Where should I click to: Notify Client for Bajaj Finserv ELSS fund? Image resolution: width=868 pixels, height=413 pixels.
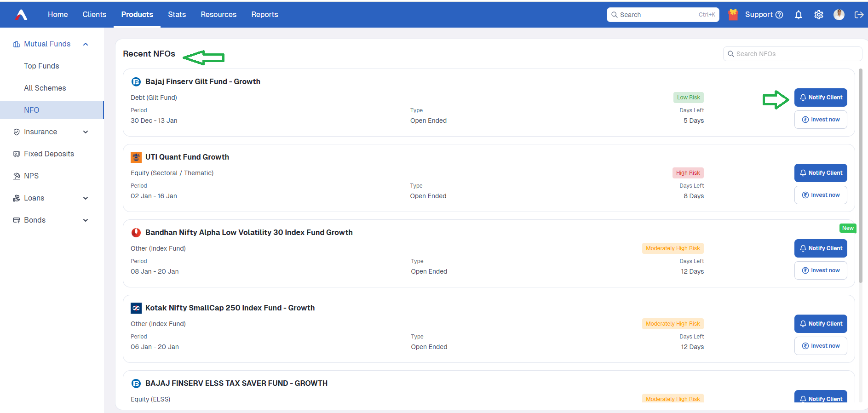pos(821,397)
